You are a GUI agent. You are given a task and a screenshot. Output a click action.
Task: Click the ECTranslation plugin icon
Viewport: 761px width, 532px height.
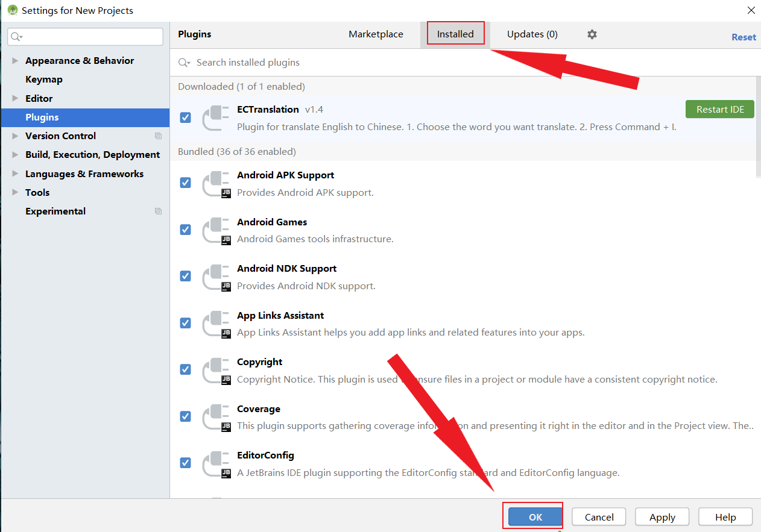click(215, 117)
